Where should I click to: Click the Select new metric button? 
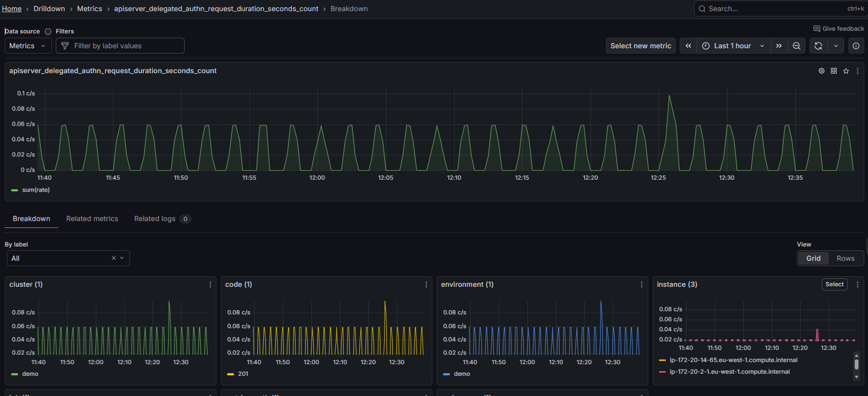(641, 46)
